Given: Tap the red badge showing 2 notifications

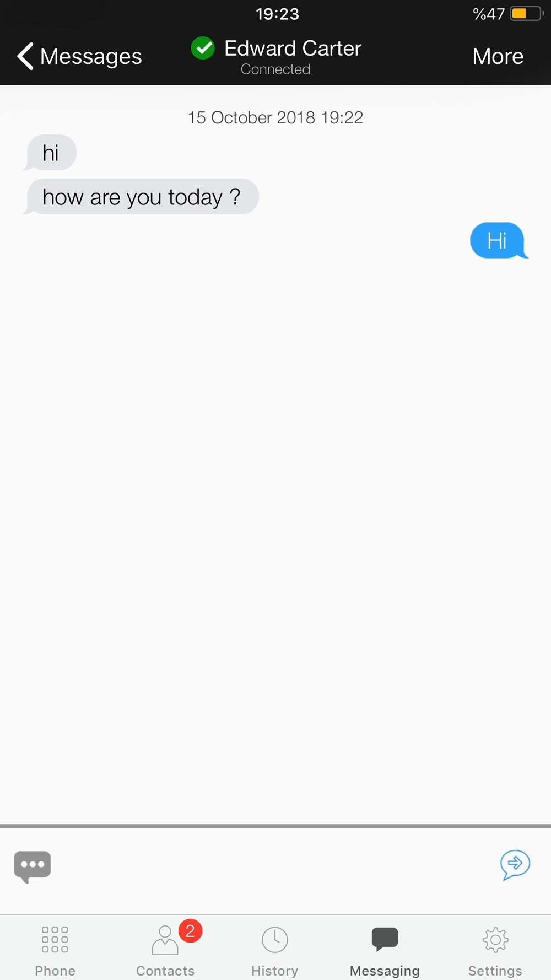Looking at the screenshot, I should [x=190, y=931].
